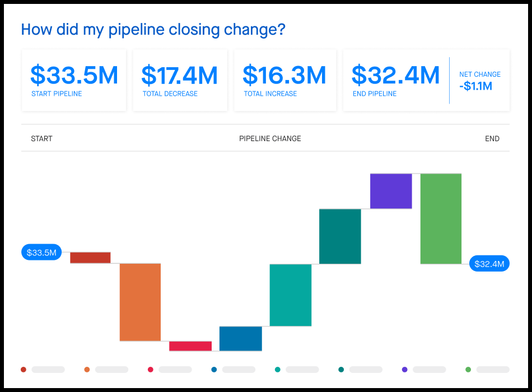Open the Total Increase summary card

tap(284, 80)
